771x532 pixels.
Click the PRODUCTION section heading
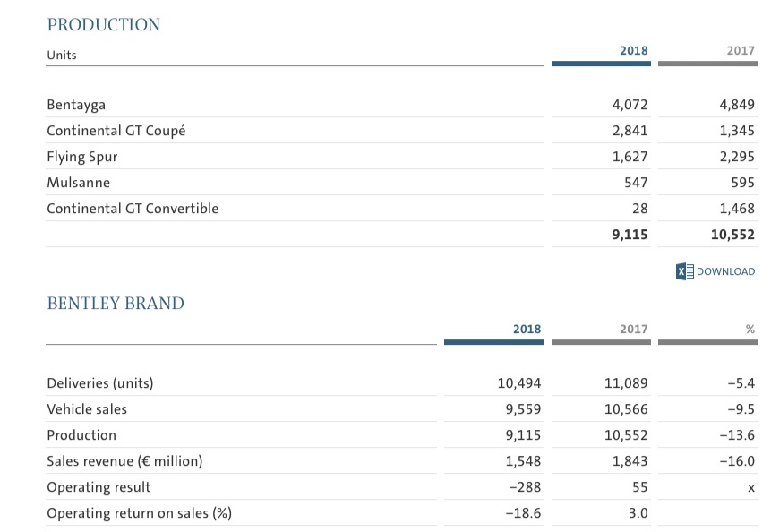pyautogui.click(x=103, y=24)
